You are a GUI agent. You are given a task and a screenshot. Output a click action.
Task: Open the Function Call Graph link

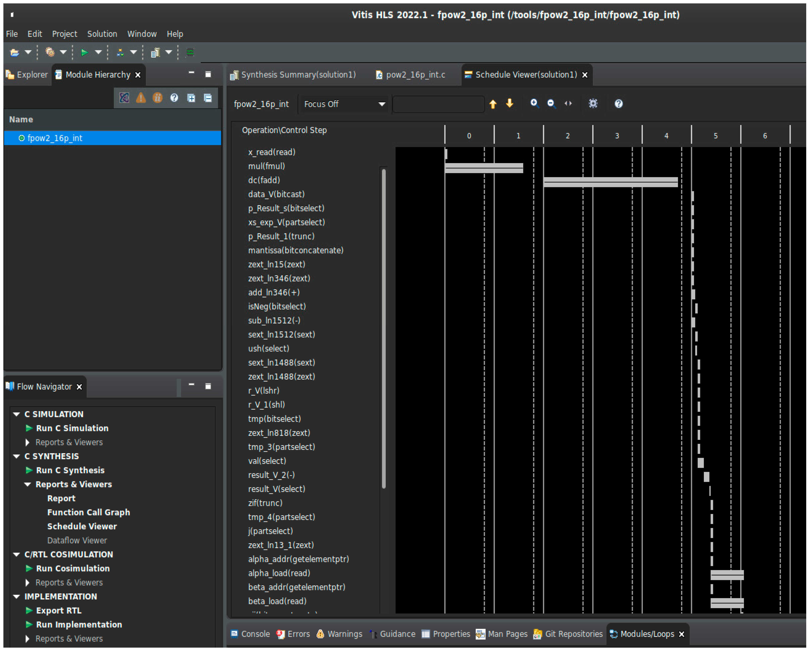[x=88, y=513]
